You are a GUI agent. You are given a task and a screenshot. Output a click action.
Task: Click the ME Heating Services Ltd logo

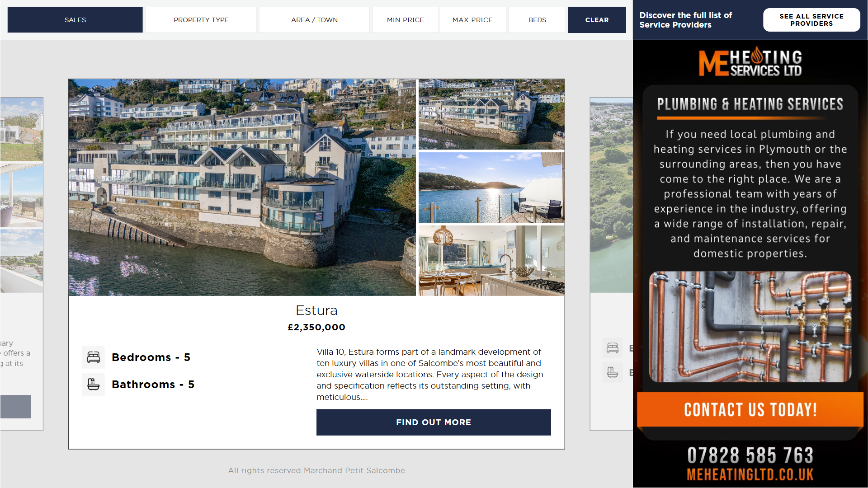click(750, 62)
